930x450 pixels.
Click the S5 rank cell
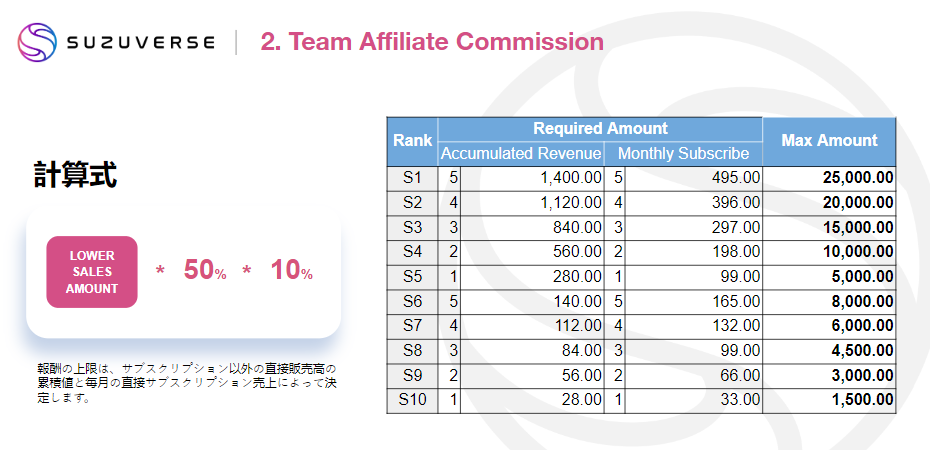click(412, 277)
